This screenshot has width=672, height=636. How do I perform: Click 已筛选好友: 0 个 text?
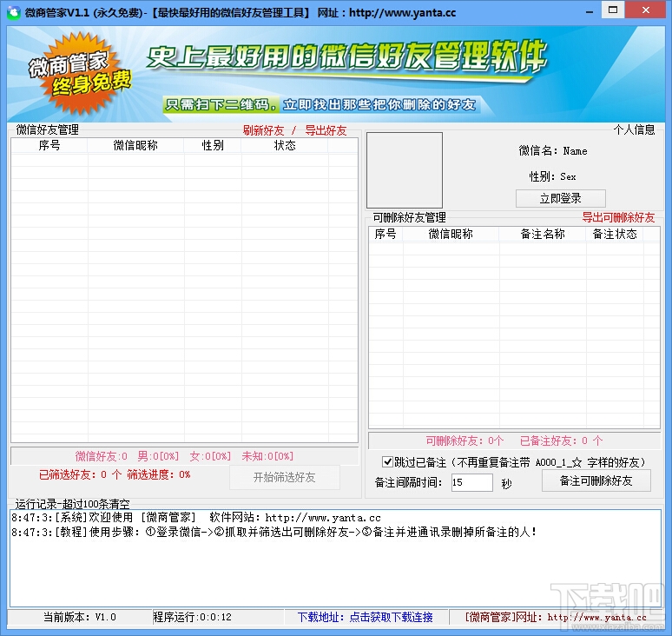(x=80, y=474)
